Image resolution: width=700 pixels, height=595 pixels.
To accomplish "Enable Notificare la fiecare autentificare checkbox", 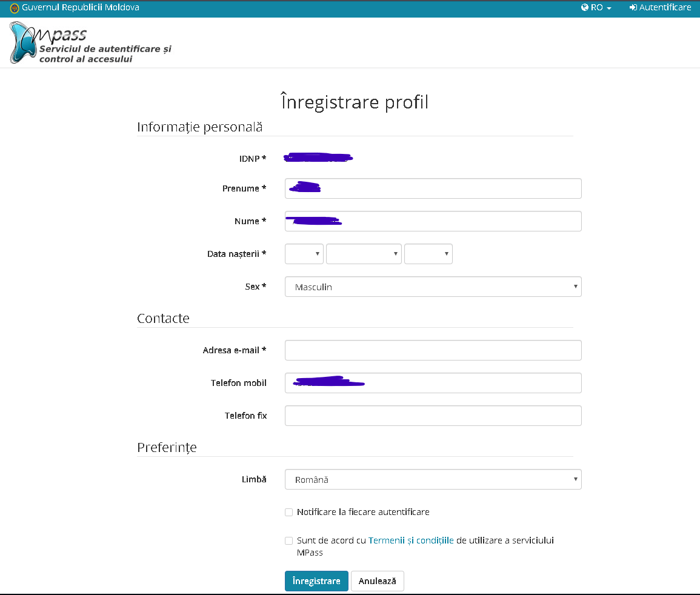I will [x=289, y=513].
